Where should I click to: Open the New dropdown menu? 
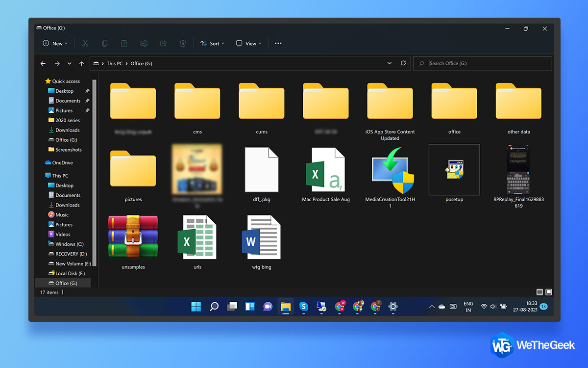[x=55, y=43]
